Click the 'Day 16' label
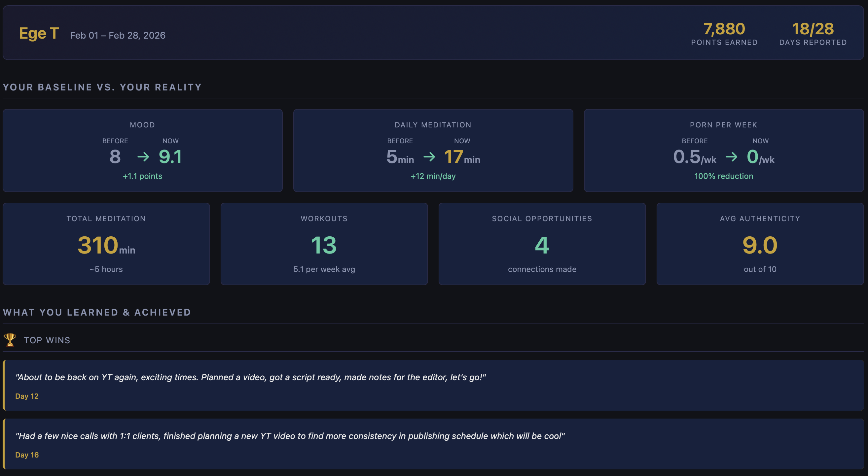Viewport: 868px width, 476px height. click(27, 455)
